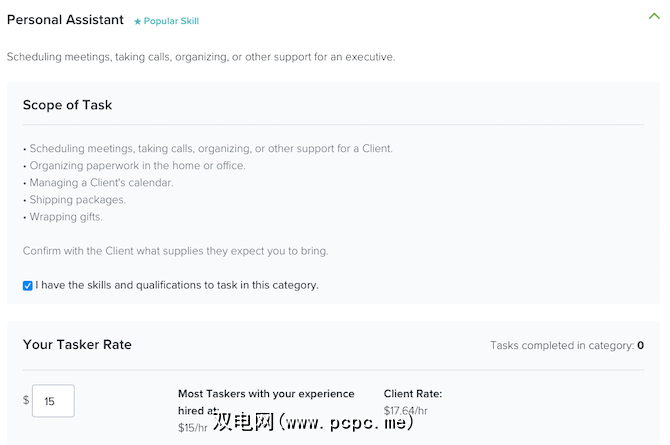Image resolution: width=670 pixels, height=445 pixels.
Task: Click the Popular Skill star icon
Action: 138,21
